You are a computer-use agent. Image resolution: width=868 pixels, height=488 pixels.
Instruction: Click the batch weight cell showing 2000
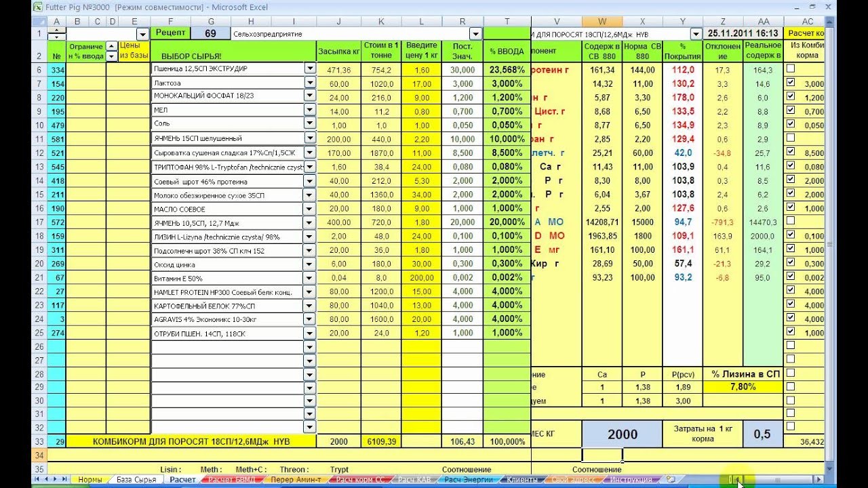coord(622,434)
